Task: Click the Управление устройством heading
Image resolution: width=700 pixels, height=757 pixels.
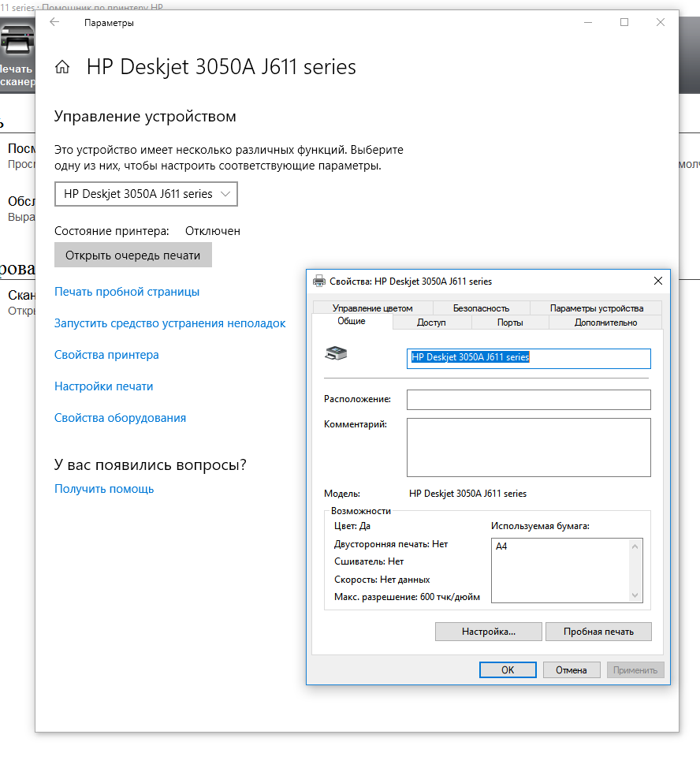Action: click(145, 117)
